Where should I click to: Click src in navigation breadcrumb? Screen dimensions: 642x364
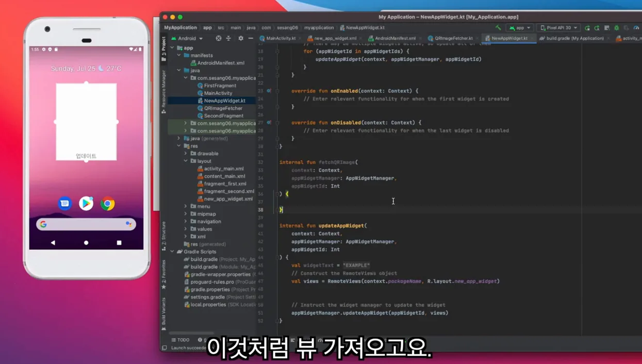(221, 28)
